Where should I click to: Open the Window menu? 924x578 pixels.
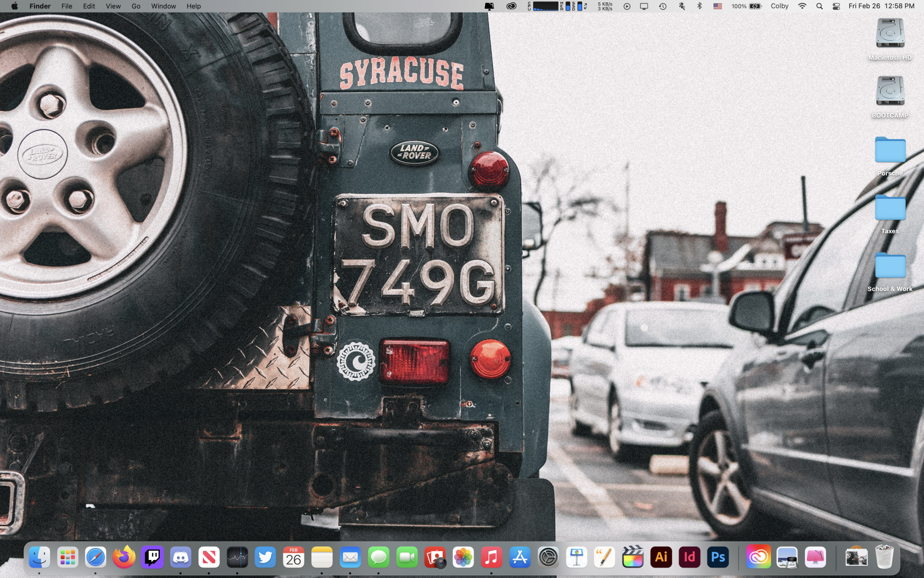coord(164,6)
